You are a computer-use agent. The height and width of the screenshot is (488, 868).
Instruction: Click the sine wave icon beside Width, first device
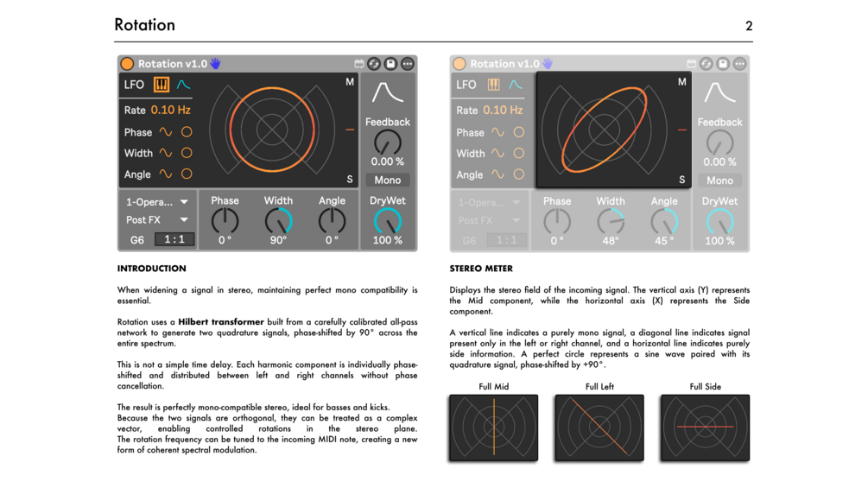[x=166, y=153]
